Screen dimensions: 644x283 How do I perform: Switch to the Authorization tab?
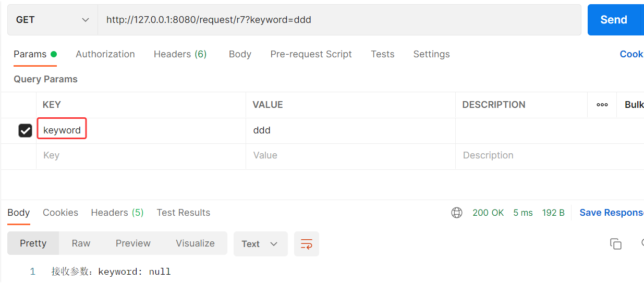pos(105,54)
